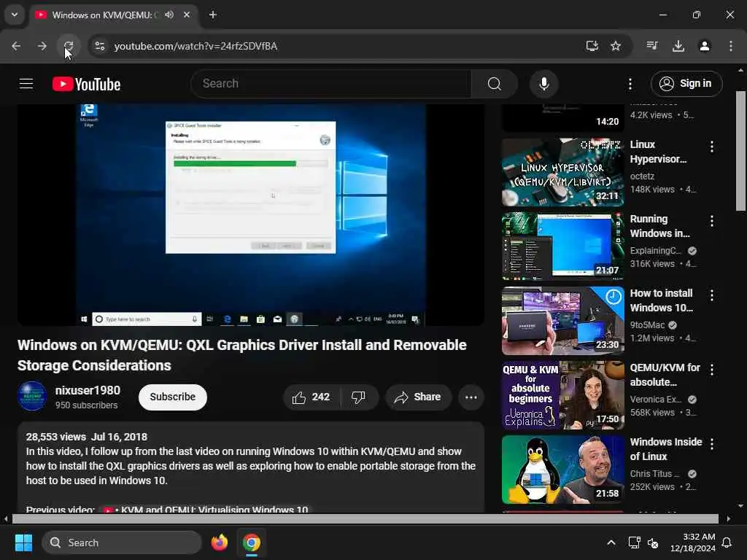Go to the YouTube home logo

tap(87, 85)
